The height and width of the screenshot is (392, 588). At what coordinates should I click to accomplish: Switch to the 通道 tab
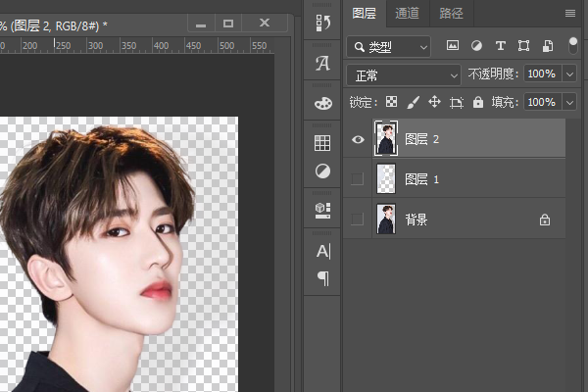[408, 14]
